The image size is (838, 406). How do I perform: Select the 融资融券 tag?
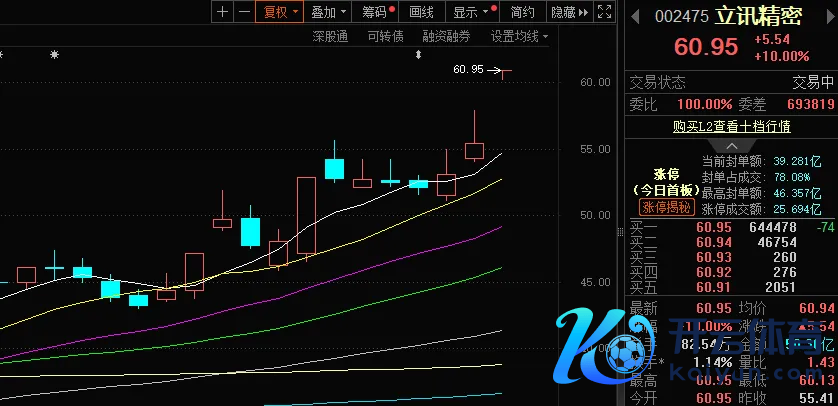tap(447, 36)
